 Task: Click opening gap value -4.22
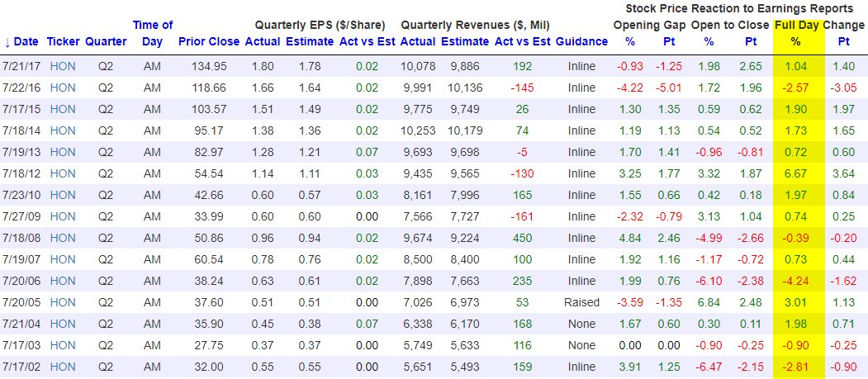point(629,88)
